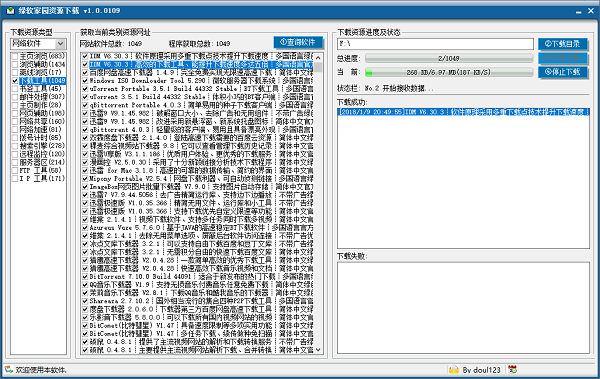Select the IDM V6.30.3 download success entry
Screen dimensions: 600x379
click(x=463, y=112)
